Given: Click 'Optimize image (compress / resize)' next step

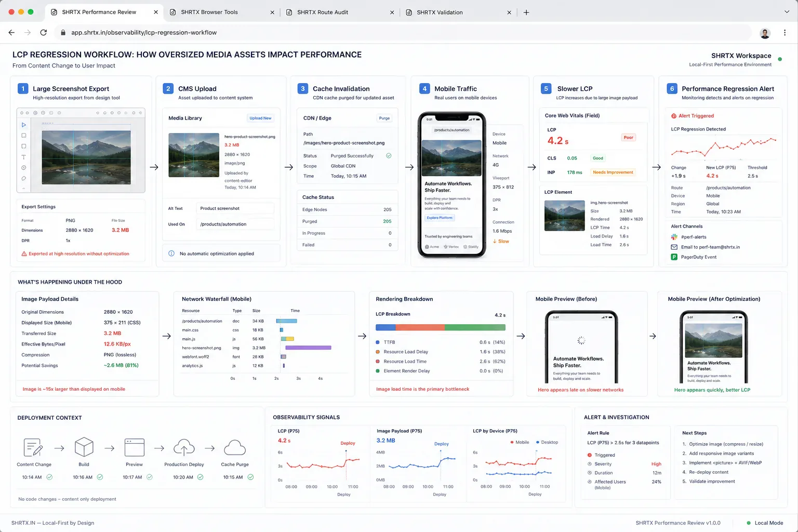Looking at the screenshot, I should pyautogui.click(x=726, y=444).
